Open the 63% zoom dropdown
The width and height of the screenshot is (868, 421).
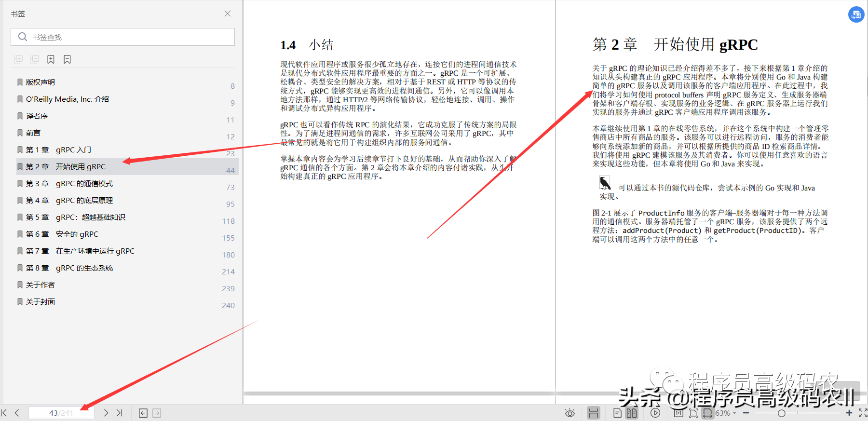pyautogui.click(x=726, y=413)
